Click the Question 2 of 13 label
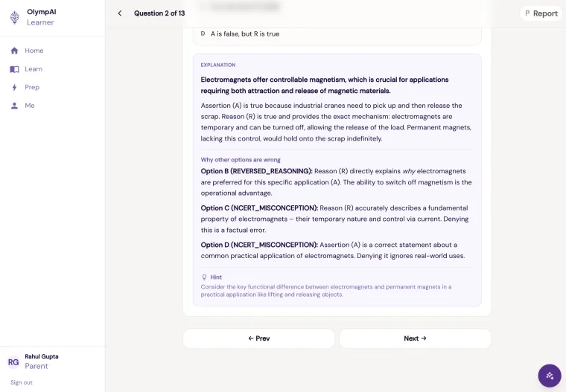The height and width of the screenshot is (392, 566). click(159, 13)
